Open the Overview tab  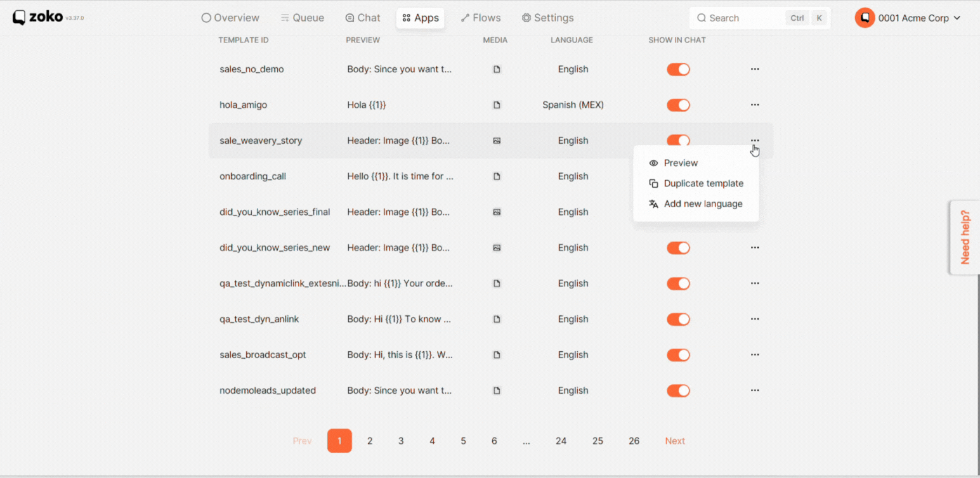(230, 18)
